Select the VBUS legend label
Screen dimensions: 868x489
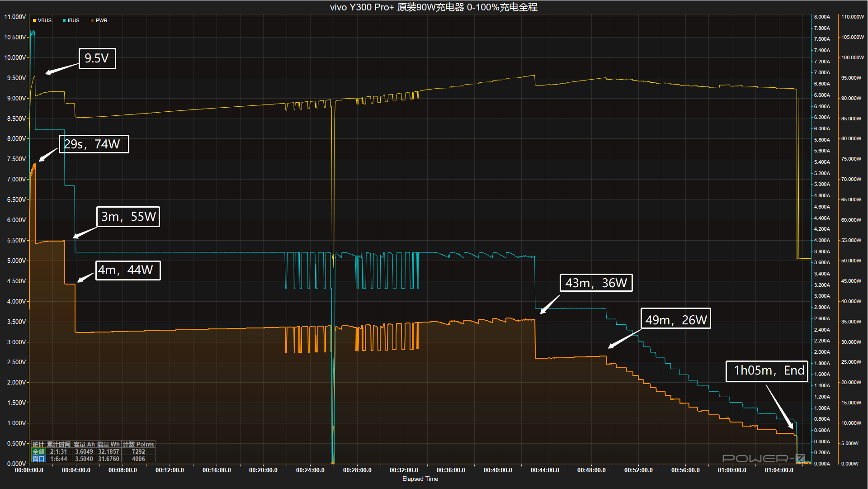click(45, 20)
